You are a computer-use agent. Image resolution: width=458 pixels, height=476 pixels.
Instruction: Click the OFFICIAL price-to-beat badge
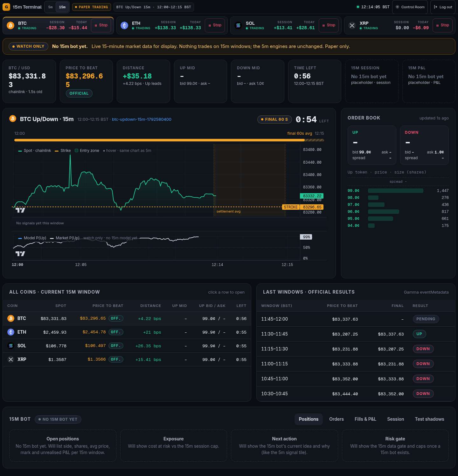(79, 93)
